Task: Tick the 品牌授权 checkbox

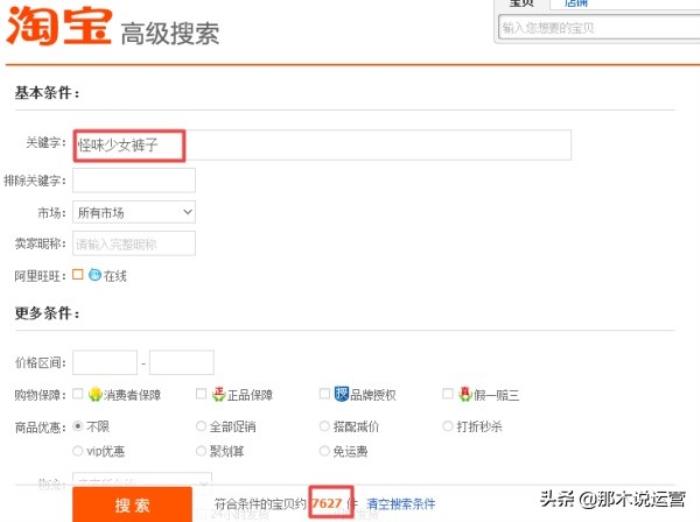Action: point(325,395)
